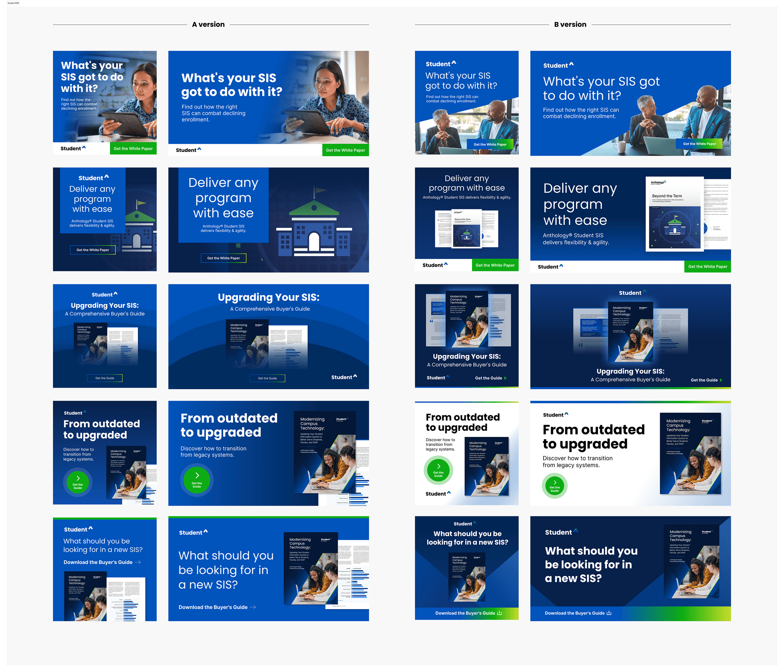
Task: Click 'Get the White Paper' in wide B-version 'Deliver any program' banner
Action: pos(707,267)
